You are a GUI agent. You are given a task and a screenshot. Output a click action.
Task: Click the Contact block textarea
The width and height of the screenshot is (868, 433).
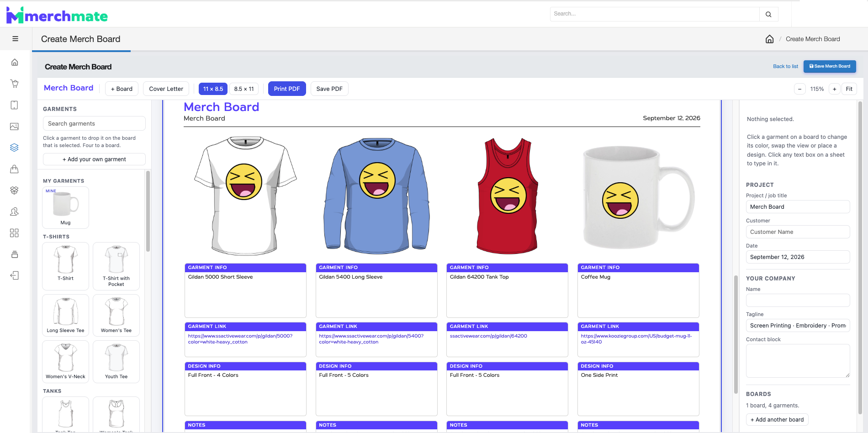point(798,361)
